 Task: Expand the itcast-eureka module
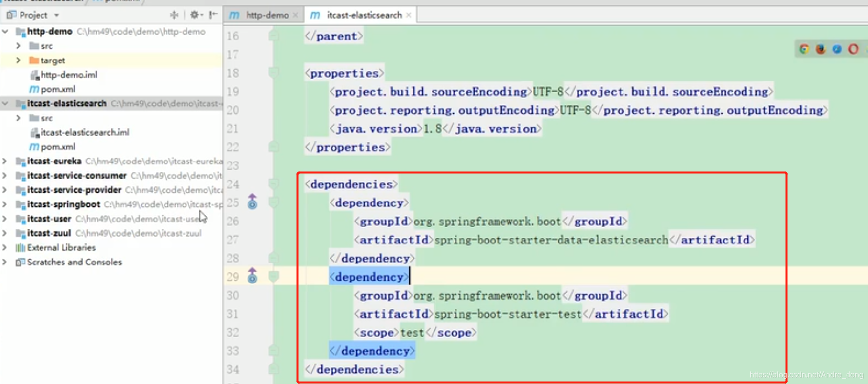click(x=5, y=161)
